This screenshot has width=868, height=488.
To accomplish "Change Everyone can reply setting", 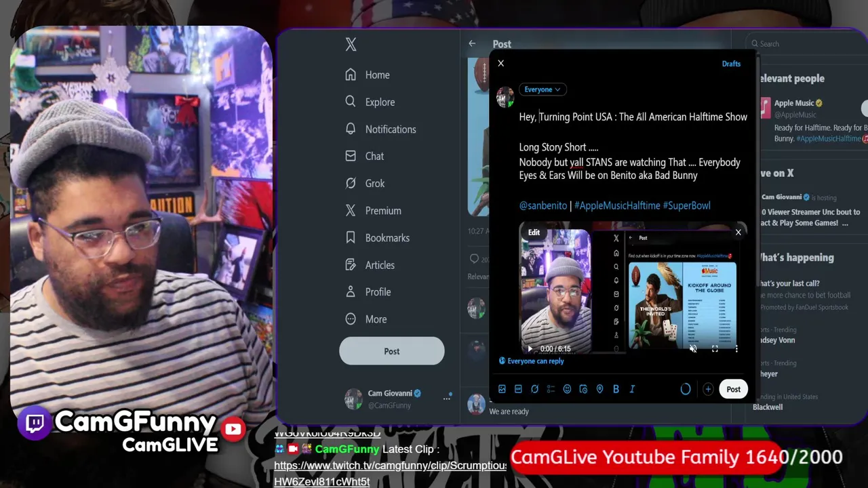I will click(x=531, y=361).
